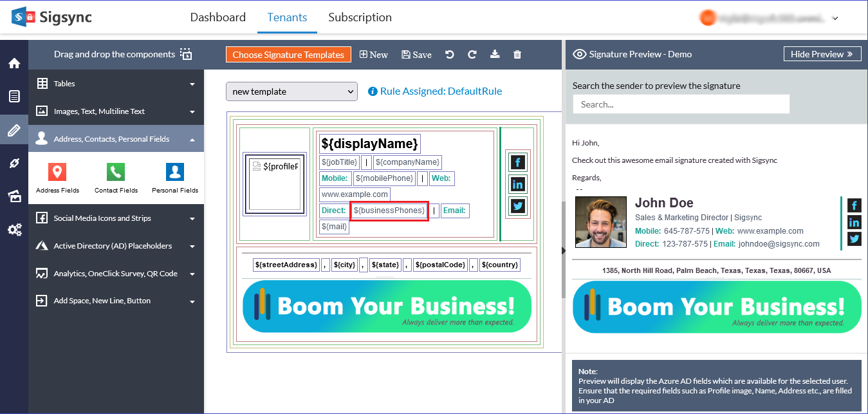The image size is (868, 414).
Task: Create a New template
Action: point(374,55)
